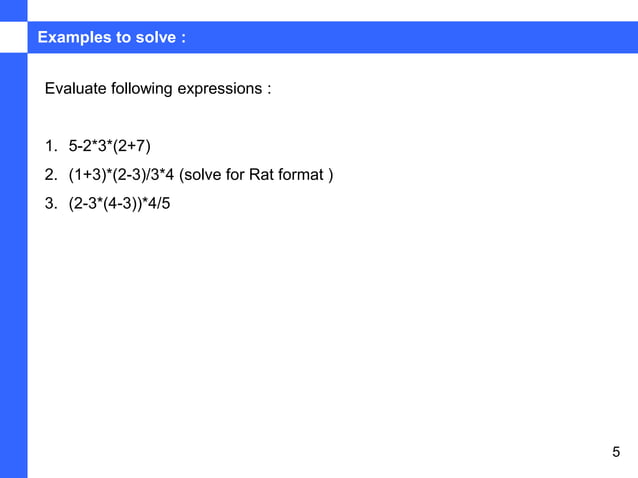Click the white square left of title bar
The height and width of the screenshot is (478, 638).
tap(13, 37)
